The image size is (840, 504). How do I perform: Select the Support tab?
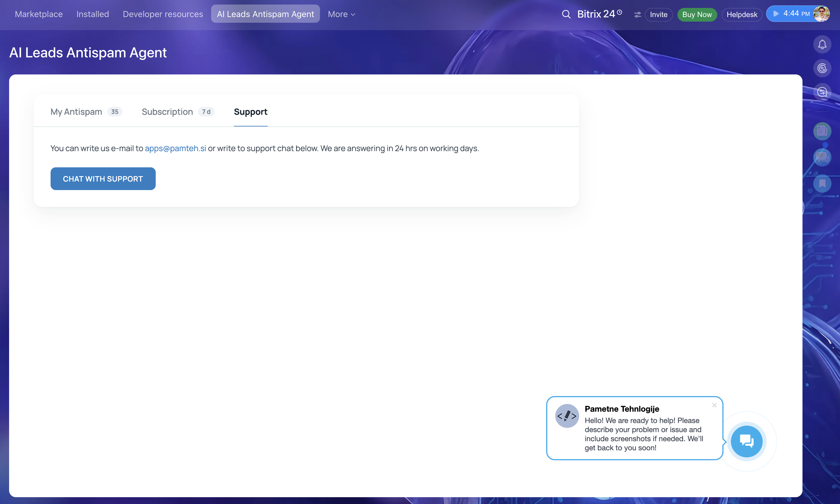click(x=251, y=112)
